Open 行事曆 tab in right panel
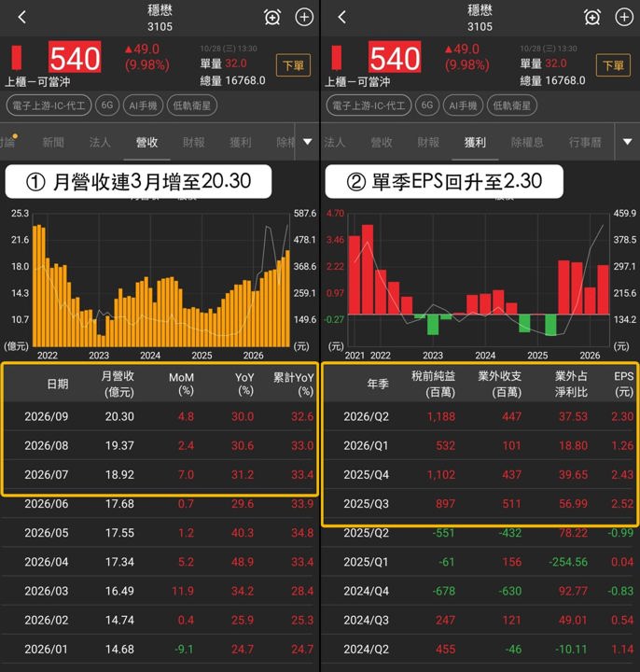This screenshot has width=640, height=672. (585, 142)
